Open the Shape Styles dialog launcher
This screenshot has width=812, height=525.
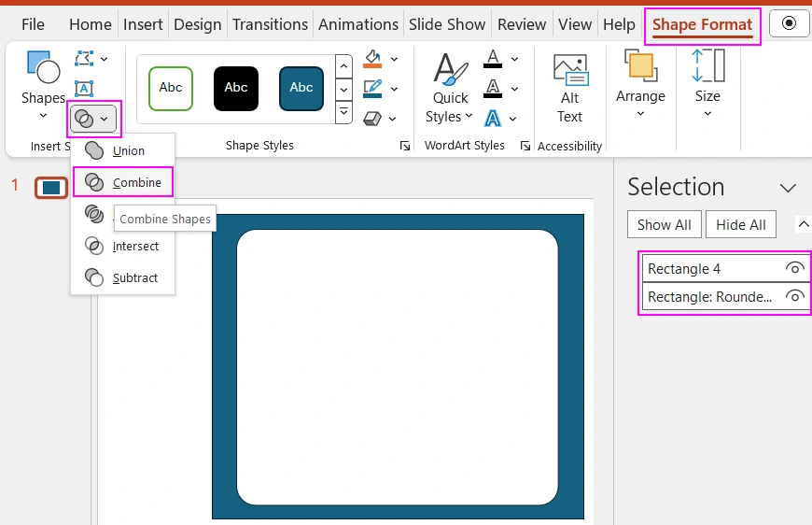pyautogui.click(x=405, y=146)
